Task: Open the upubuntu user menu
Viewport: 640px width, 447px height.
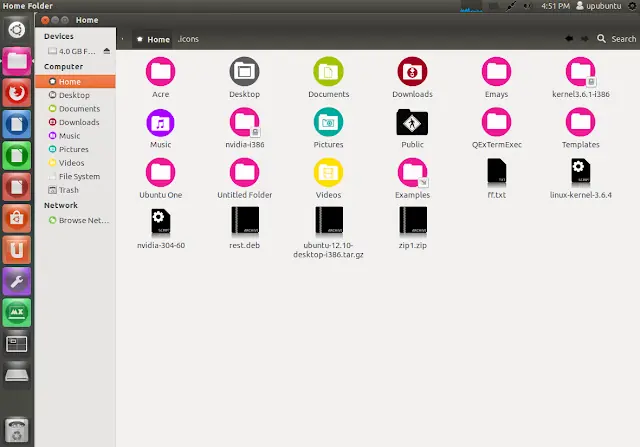Action: pos(599,6)
